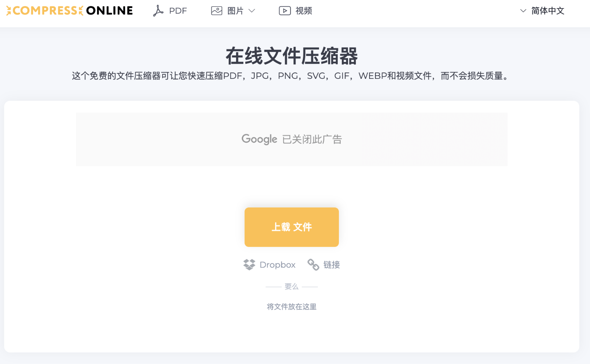This screenshot has width=590, height=364.
Task: Click the ONLINE text in the logo
Action: 110,10
